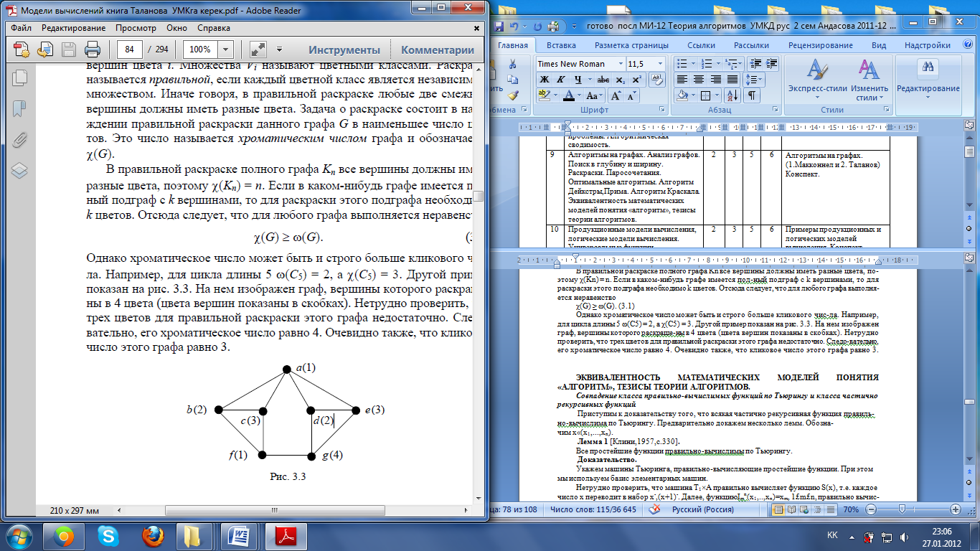The width and height of the screenshot is (980, 551).
Task: Click the Cut scissors icon in Word
Action: 512,64
